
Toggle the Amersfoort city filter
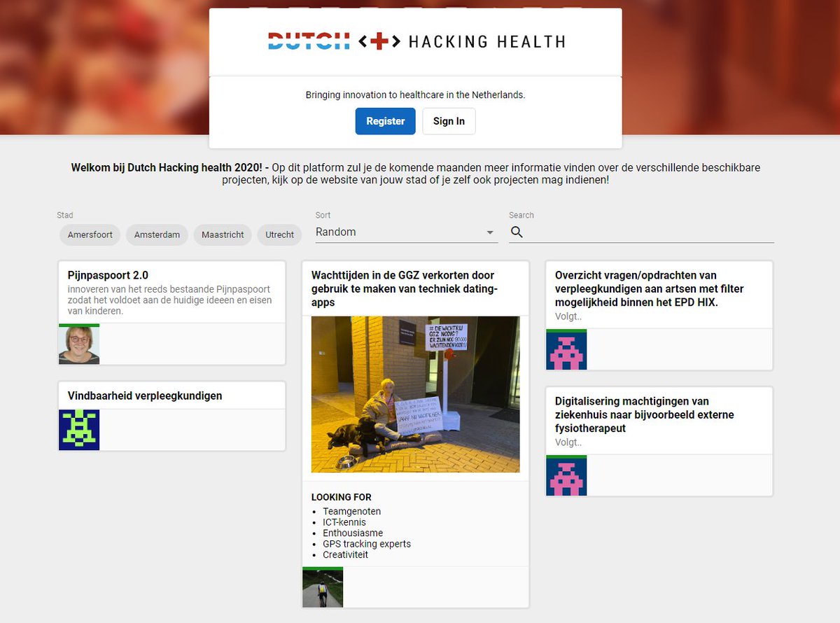click(x=90, y=234)
